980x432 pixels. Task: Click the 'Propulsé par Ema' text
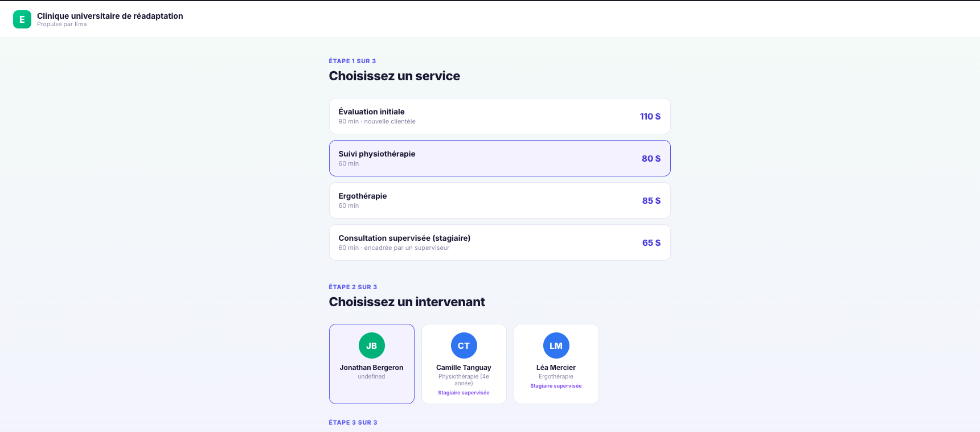[x=62, y=24]
